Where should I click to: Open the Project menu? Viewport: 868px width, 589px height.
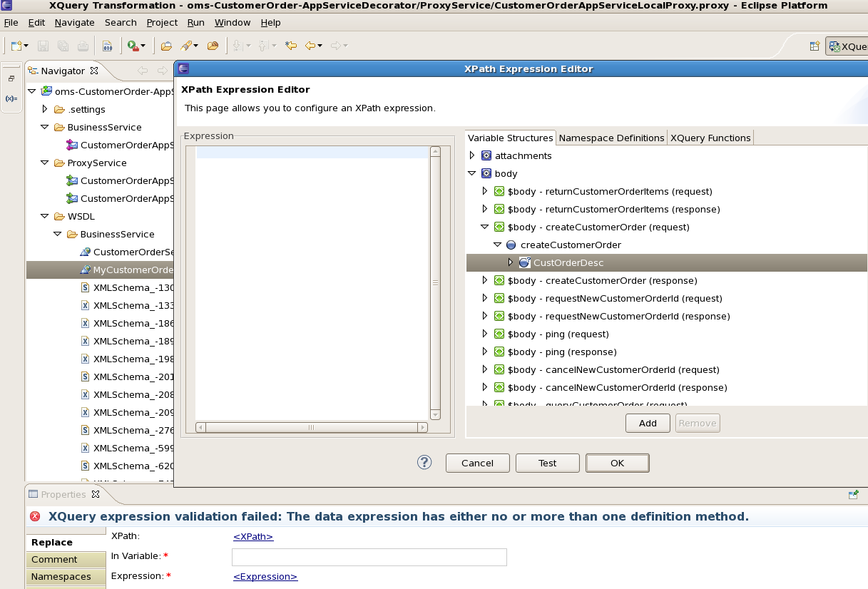point(163,22)
